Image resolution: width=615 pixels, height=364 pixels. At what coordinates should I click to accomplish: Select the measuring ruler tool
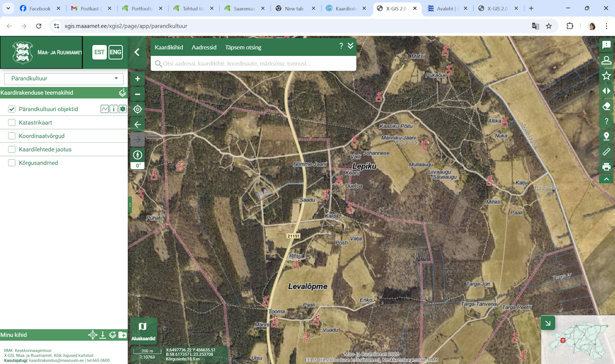(x=606, y=152)
